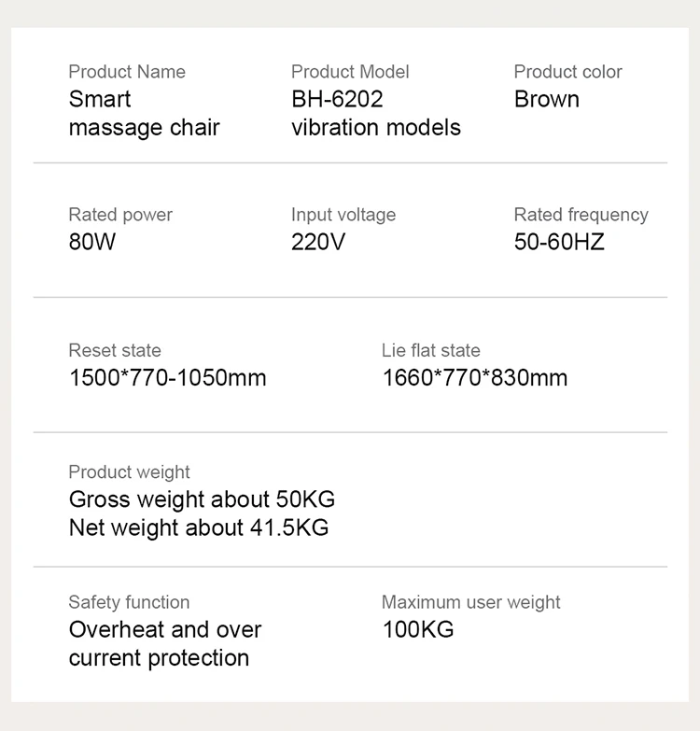Select the Smart massage chair text

point(144,113)
